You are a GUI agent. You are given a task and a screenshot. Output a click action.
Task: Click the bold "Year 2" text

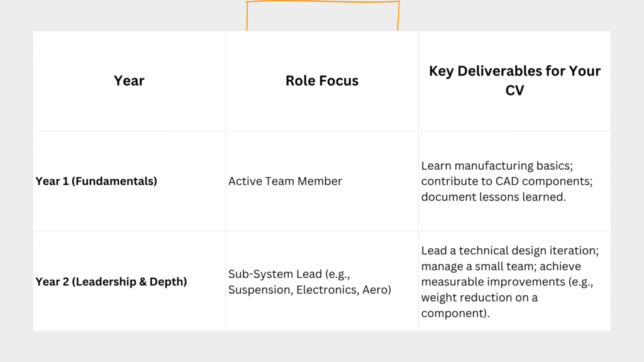click(x=52, y=282)
